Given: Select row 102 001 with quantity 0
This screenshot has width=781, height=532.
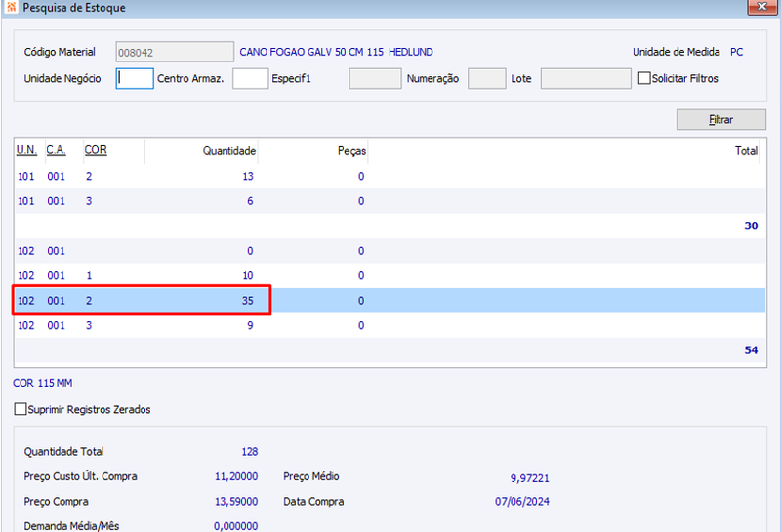Looking at the screenshot, I should [390, 251].
